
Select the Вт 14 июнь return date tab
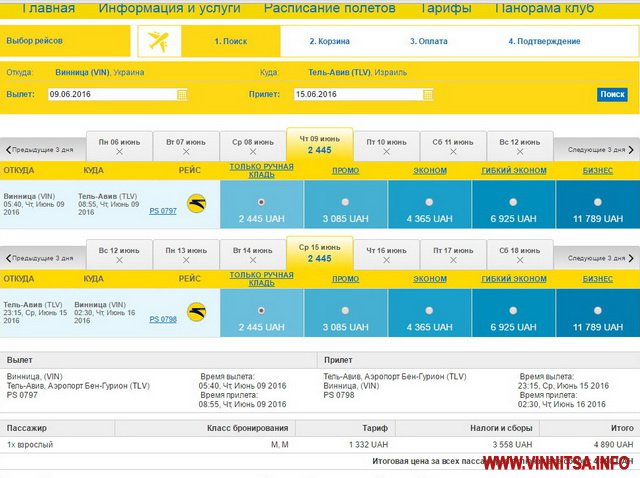(x=252, y=255)
